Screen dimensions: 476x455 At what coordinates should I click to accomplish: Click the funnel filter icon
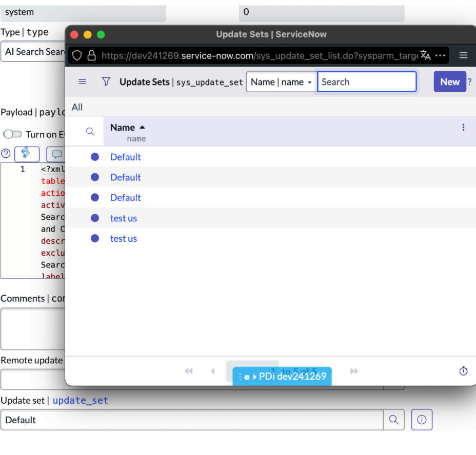tap(106, 82)
